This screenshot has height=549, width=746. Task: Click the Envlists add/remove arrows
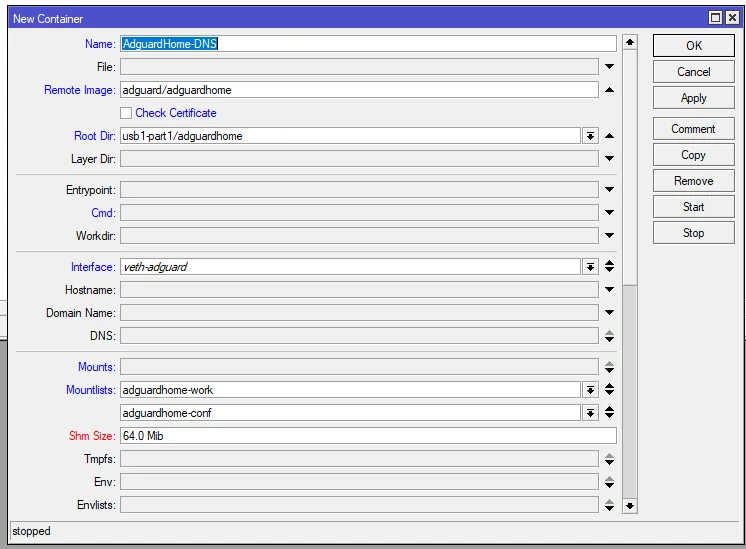pos(609,505)
